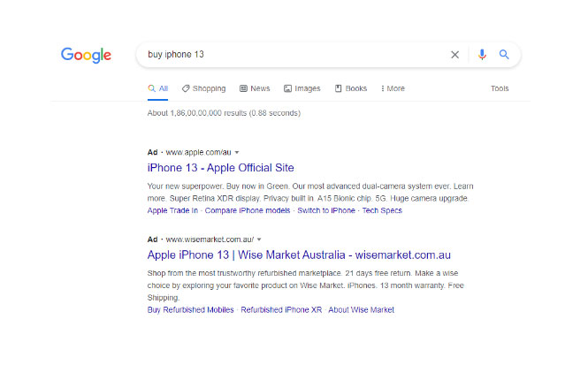Select the All results tab
Image resolution: width=588 pixels, height=365 pixels.
(158, 88)
